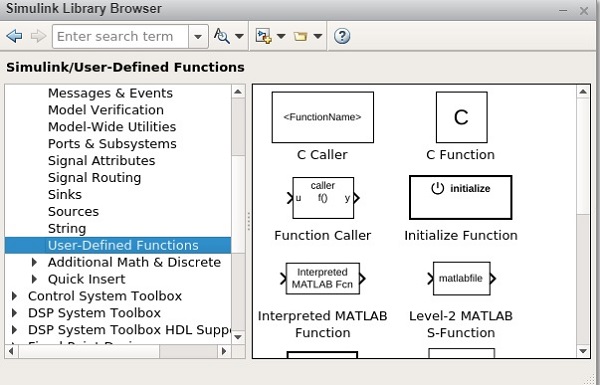Viewport: 600px width, 385px height.
Task: Select Model-Wide Utilities library
Action: [x=112, y=127]
